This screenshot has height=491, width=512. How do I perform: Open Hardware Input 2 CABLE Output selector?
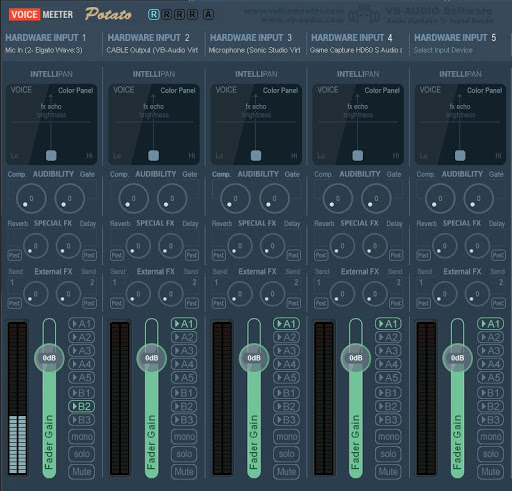[152, 50]
